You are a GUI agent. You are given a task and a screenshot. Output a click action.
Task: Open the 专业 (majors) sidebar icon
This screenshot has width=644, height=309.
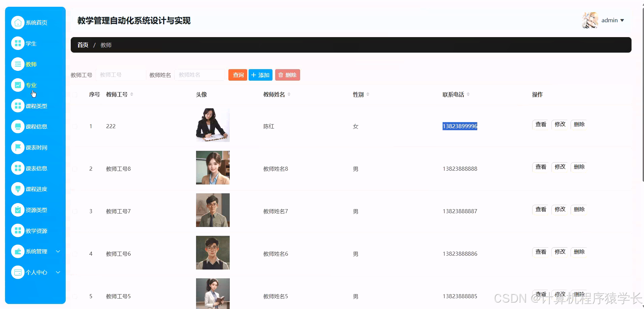[18, 85]
